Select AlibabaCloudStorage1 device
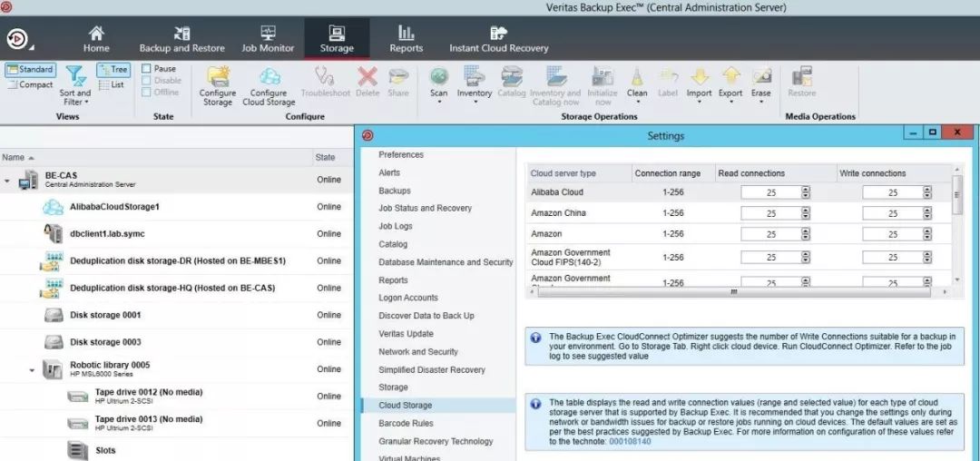 [x=115, y=207]
